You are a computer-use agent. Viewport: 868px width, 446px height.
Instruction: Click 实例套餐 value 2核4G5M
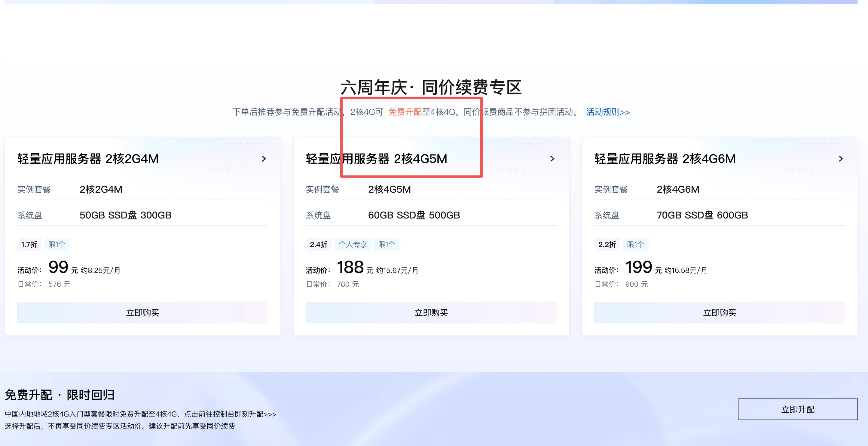pos(389,189)
